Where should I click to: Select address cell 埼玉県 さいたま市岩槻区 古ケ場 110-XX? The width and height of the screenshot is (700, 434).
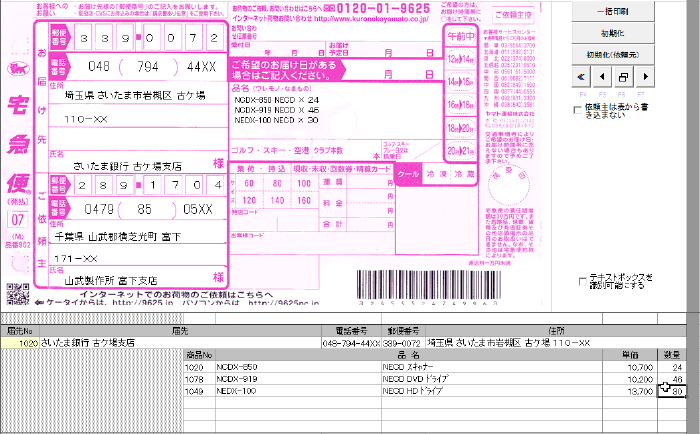556,343
